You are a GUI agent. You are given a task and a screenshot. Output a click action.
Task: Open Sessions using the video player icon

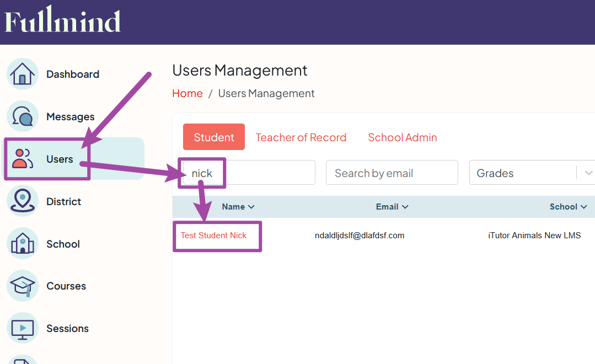point(22,328)
